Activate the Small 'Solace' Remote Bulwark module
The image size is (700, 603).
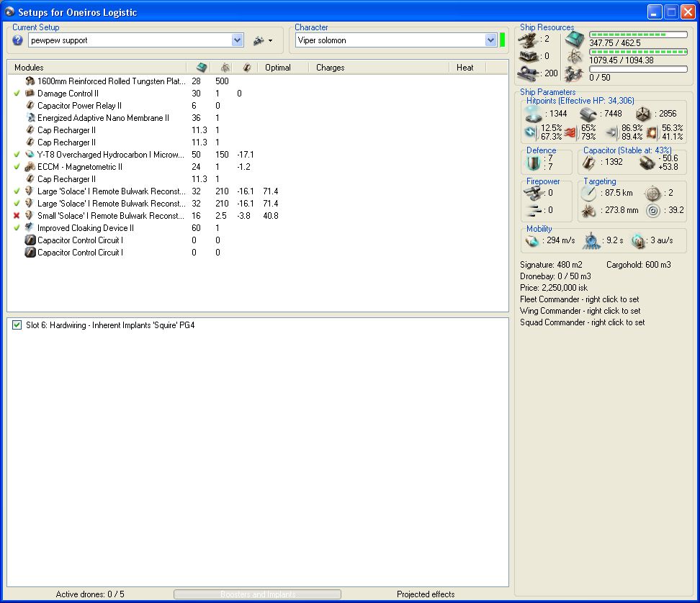point(17,215)
